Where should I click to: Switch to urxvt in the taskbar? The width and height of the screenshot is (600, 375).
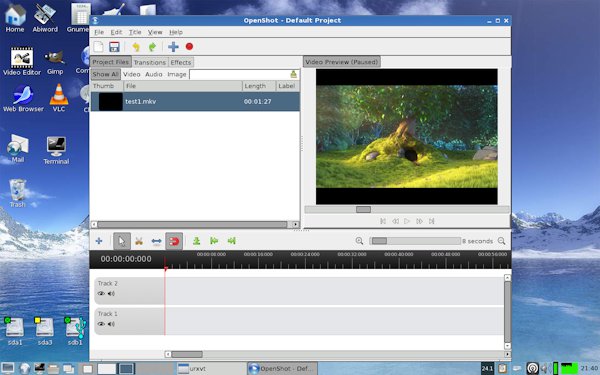pyautogui.click(x=211, y=368)
